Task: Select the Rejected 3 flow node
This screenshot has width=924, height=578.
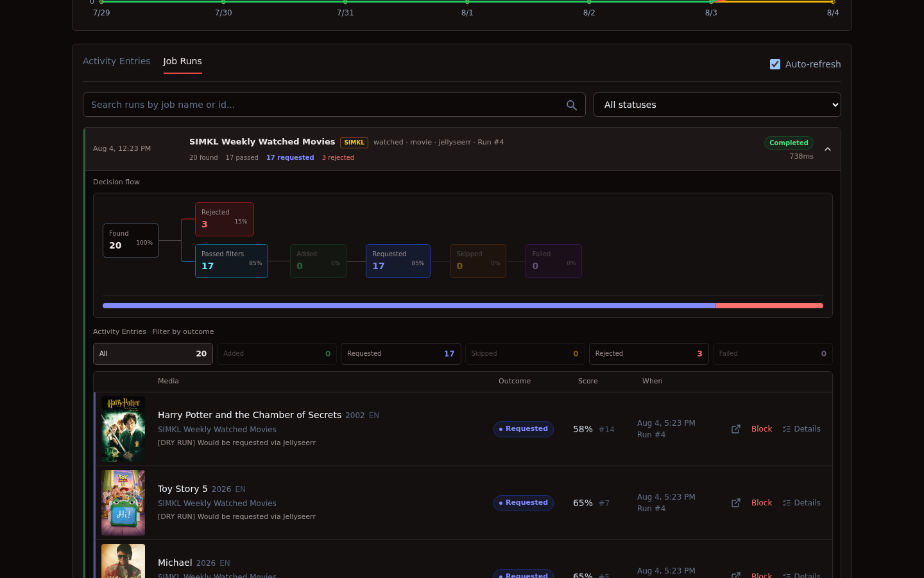Action: (225, 219)
